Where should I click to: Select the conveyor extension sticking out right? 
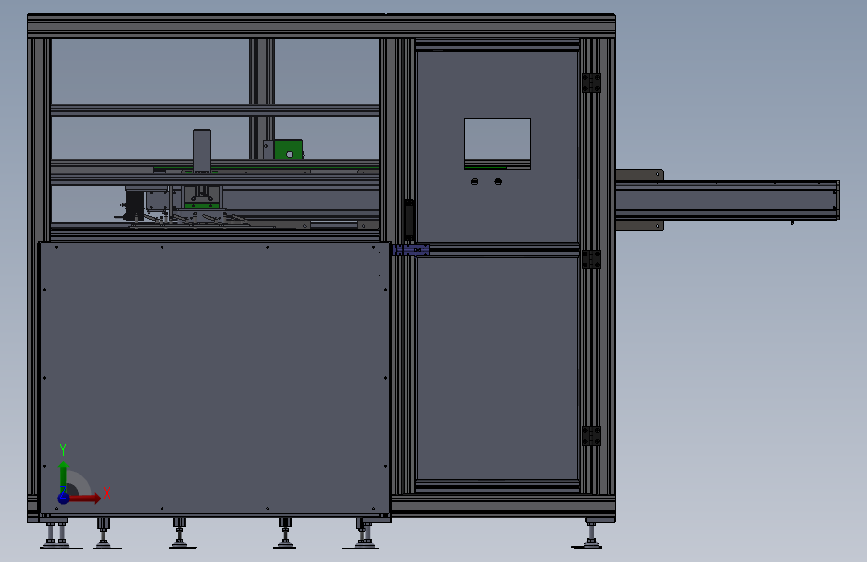[x=728, y=200]
